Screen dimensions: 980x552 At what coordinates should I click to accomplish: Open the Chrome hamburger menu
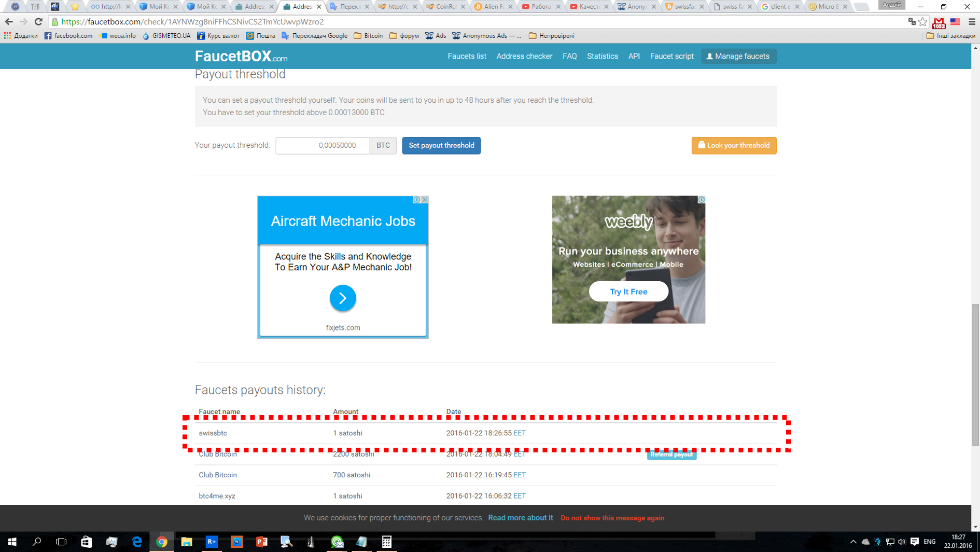pyautogui.click(x=972, y=22)
